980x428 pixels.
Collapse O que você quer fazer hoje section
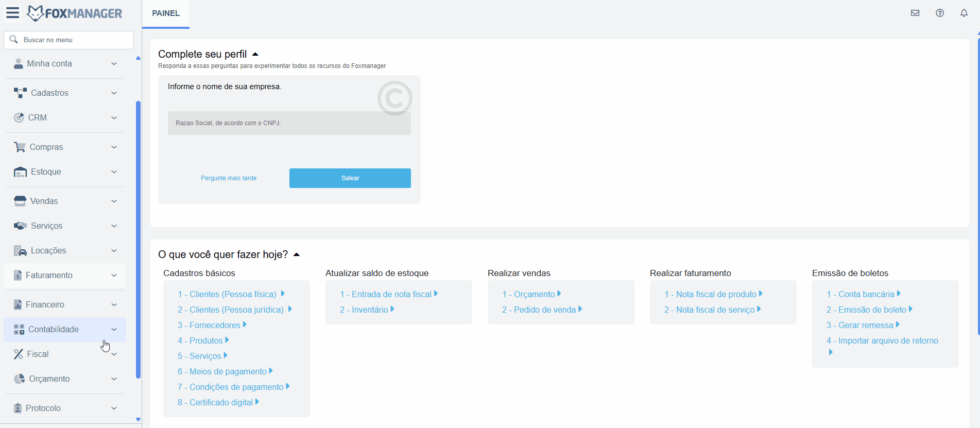pos(297,254)
